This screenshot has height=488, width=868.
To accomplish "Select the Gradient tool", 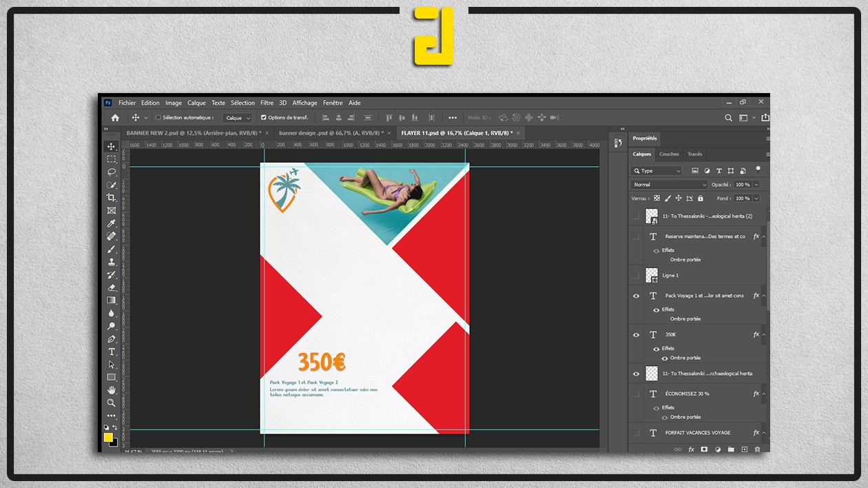I will 111,300.
